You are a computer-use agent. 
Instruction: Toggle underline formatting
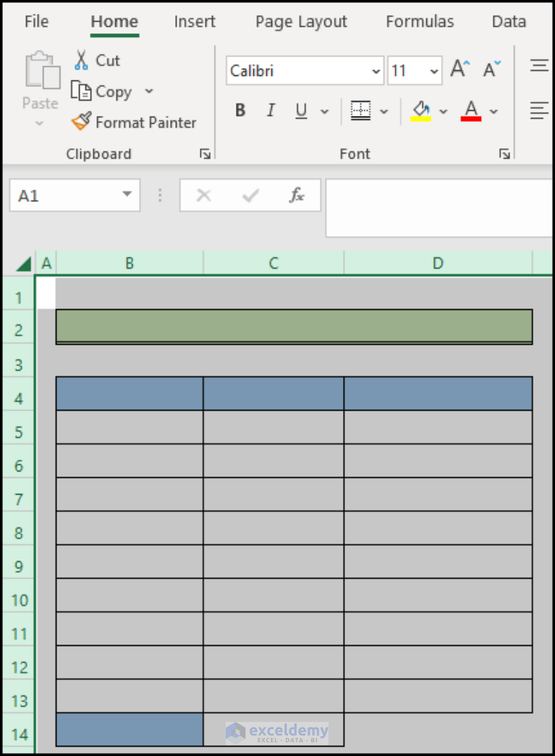pyautogui.click(x=300, y=110)
